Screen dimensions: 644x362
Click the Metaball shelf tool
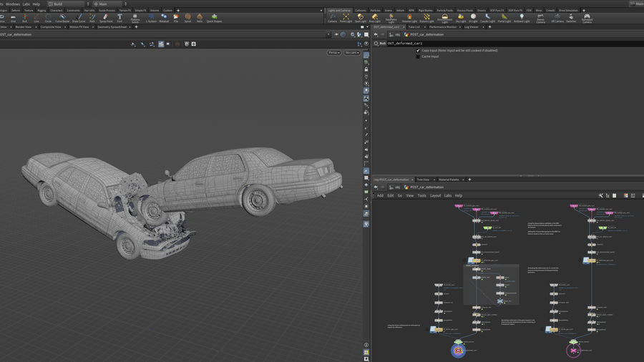(x=164, y=18)
